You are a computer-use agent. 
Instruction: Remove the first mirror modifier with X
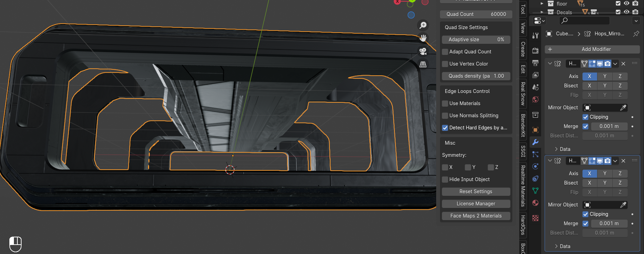coord(623,63)
